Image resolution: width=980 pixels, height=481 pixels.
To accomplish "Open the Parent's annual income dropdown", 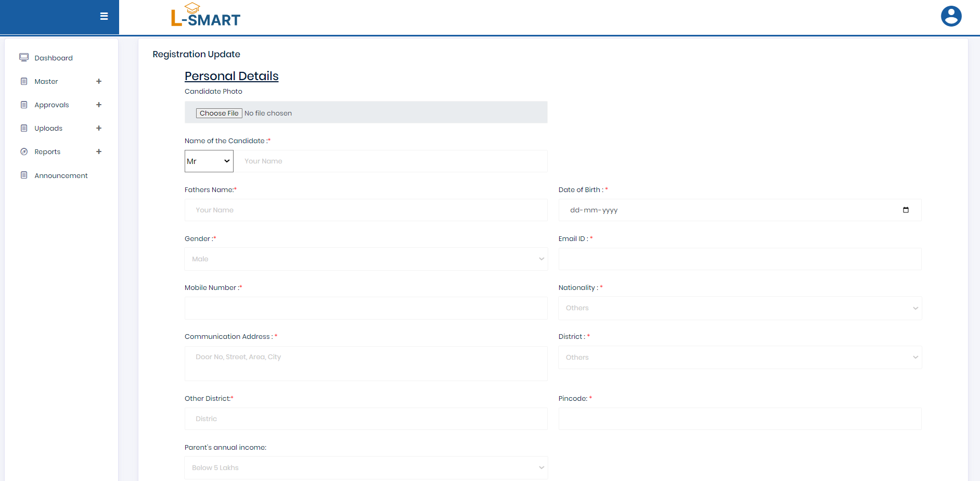I will [x=366, y=468].
